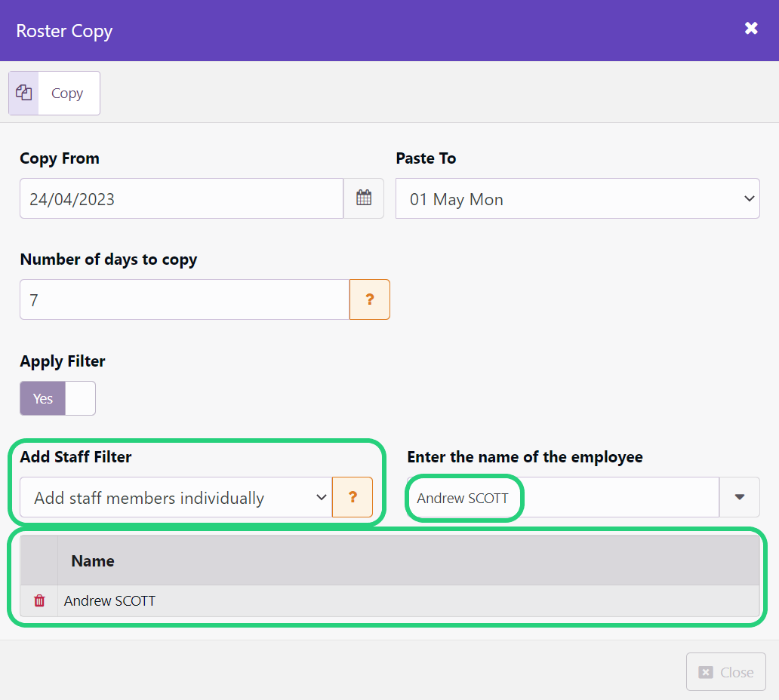Screen dimensions: 779x700
Task: Show help for Add Staff Filter
Action: coord(353,497)
